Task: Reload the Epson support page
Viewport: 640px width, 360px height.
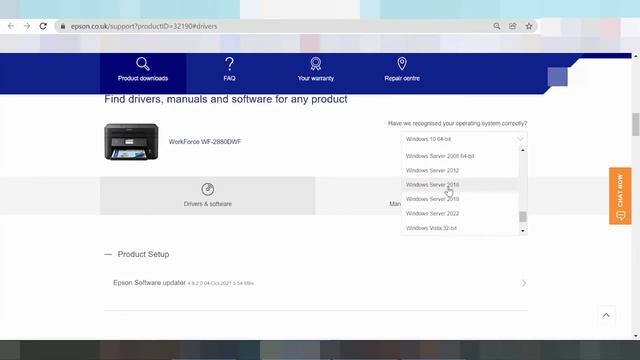Action: (43, 26)
